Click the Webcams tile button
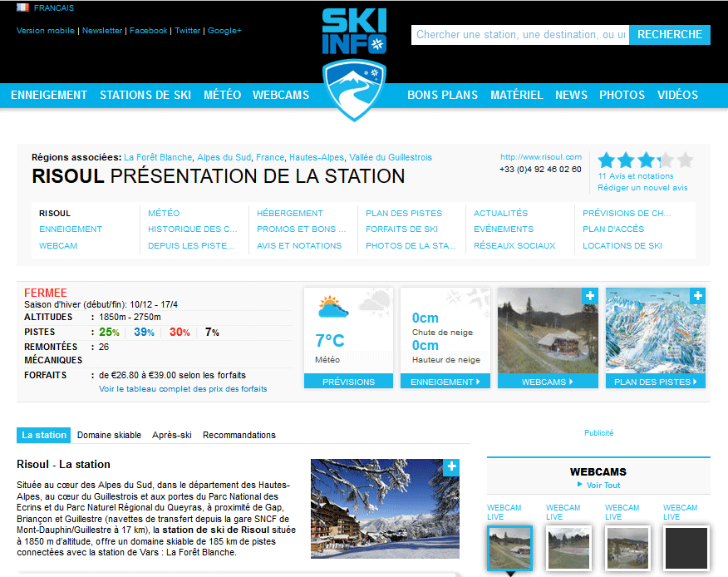Screen dimensions: 728x577 [x=548, y=382]
